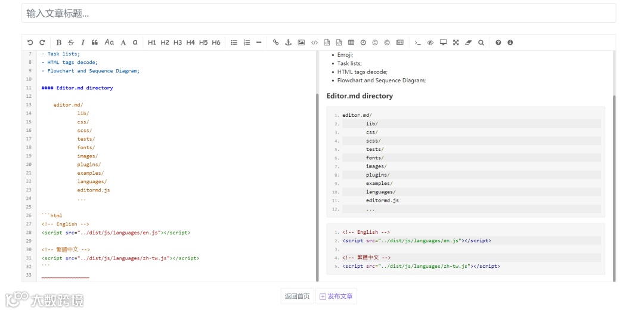Open search with magnifier icon
The height and width of the screenshot is (312, 644).
click(481, 42)
